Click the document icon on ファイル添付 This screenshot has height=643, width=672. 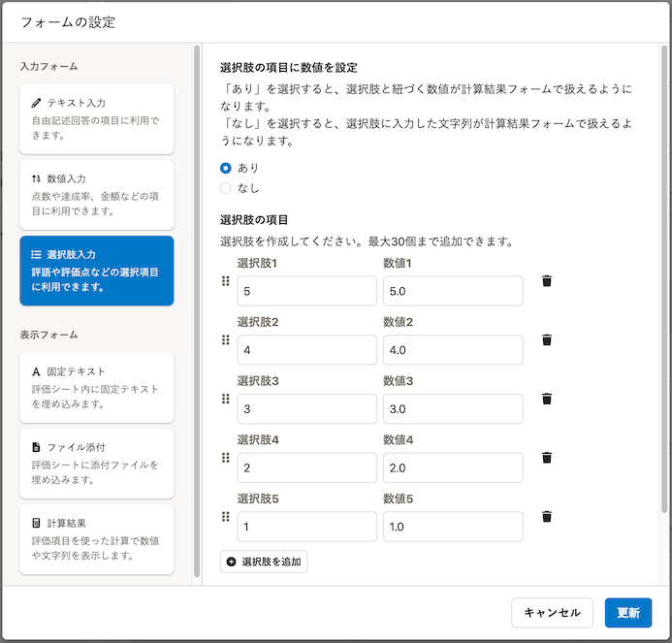36,447
